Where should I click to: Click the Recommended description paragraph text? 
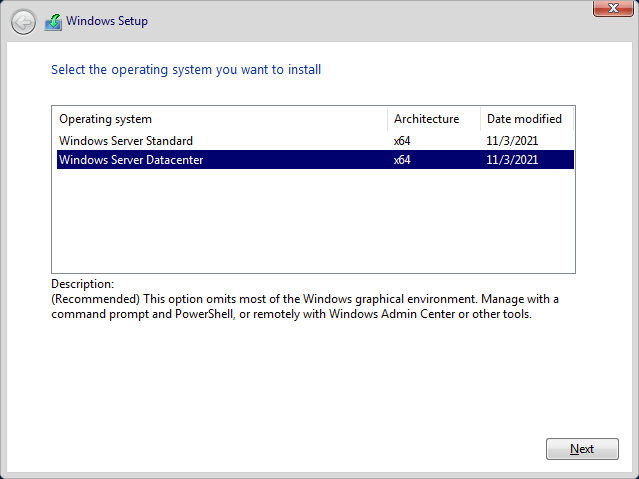point(304,307)
